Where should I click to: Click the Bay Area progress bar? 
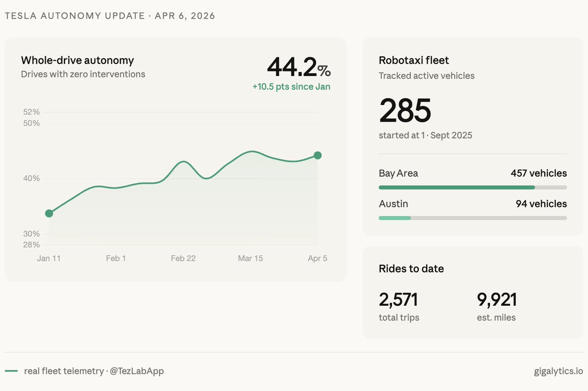[x=473, y=187]
